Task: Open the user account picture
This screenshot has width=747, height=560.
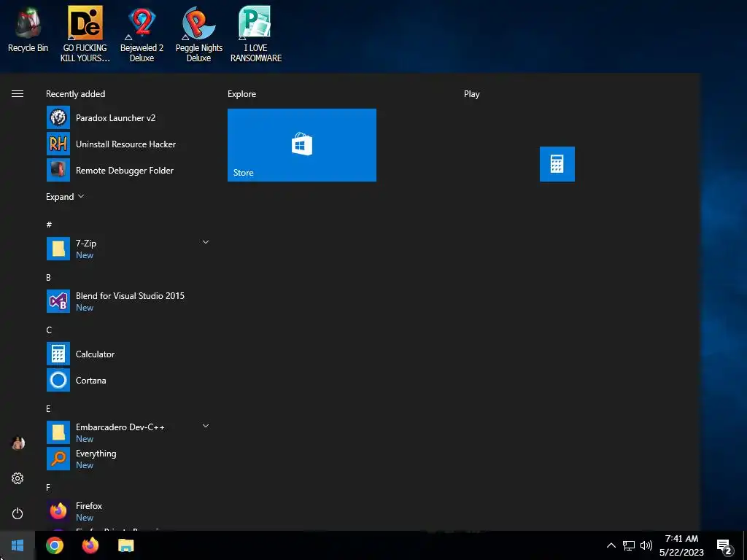Action: (x=18, y=443)
